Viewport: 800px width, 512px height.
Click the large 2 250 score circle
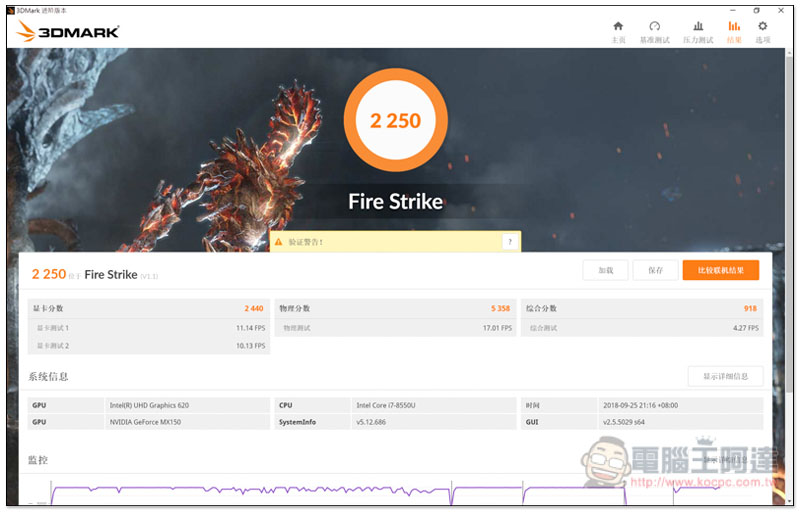tap(395, 120)
